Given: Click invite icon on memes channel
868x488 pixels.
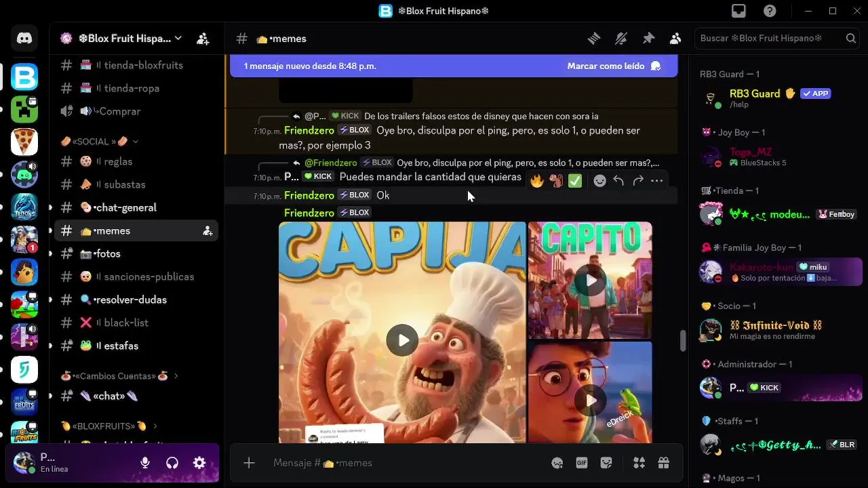Looking at the screenshot, I should click(x=208, y=230).
